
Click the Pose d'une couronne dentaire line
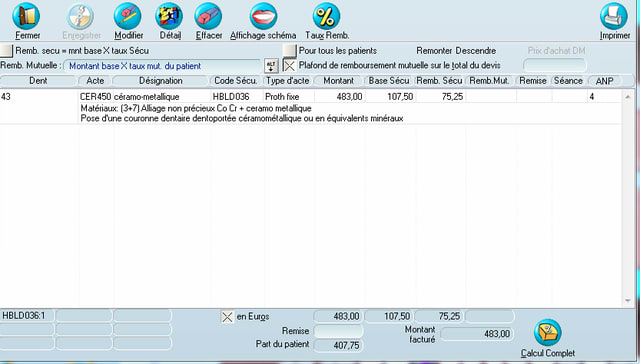(x=242, y=119)
